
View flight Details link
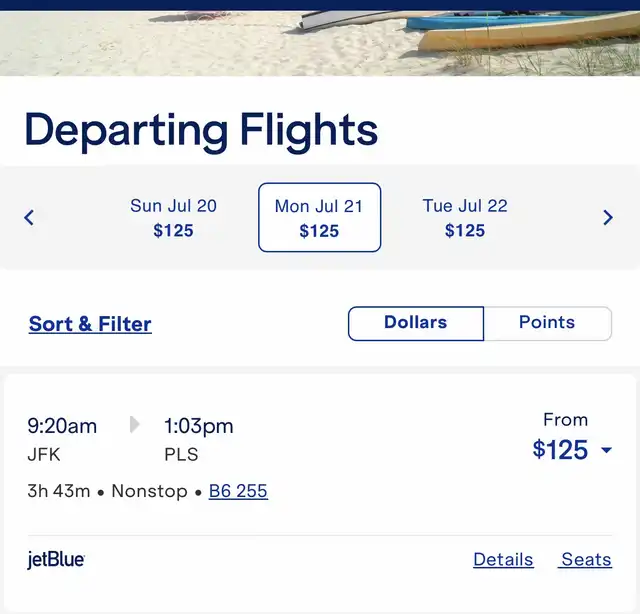tap(503, 559)
